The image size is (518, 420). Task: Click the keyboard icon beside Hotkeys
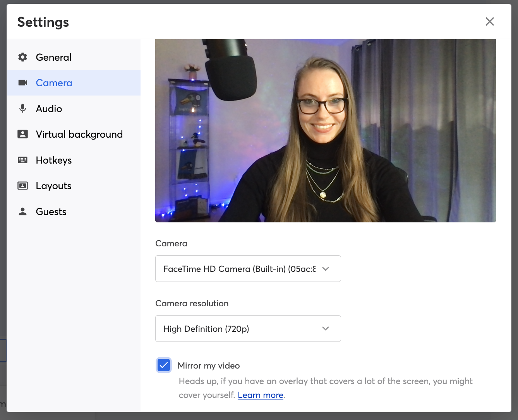(x=22, y=160)
